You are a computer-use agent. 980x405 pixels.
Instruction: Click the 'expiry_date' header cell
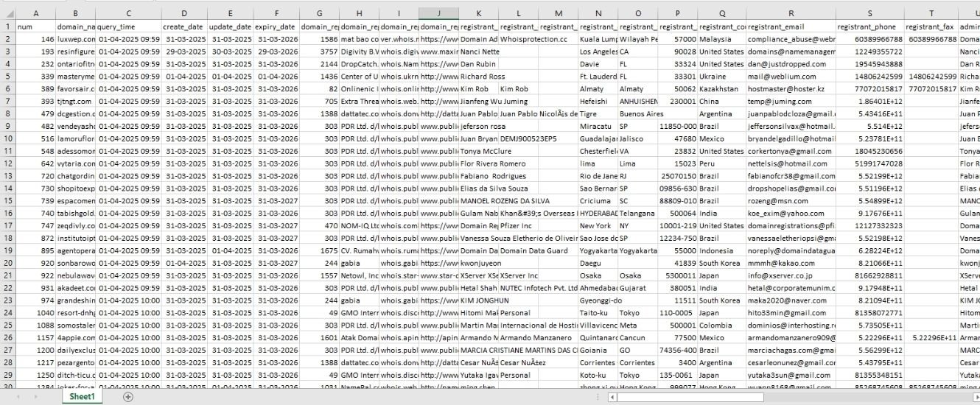click(x=276, y=26)
